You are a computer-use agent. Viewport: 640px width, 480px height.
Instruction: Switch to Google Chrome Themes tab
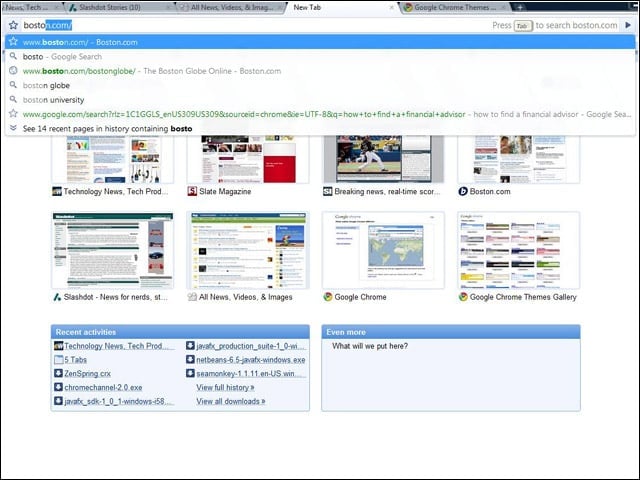454,7
